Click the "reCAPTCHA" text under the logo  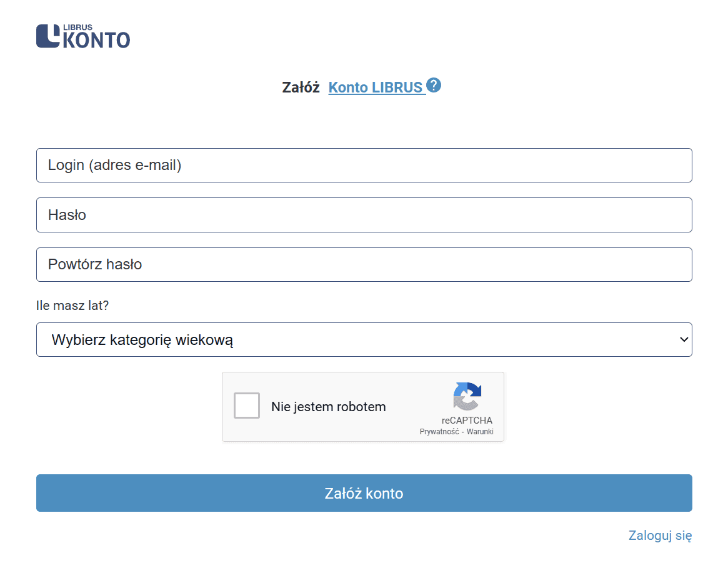467,421
